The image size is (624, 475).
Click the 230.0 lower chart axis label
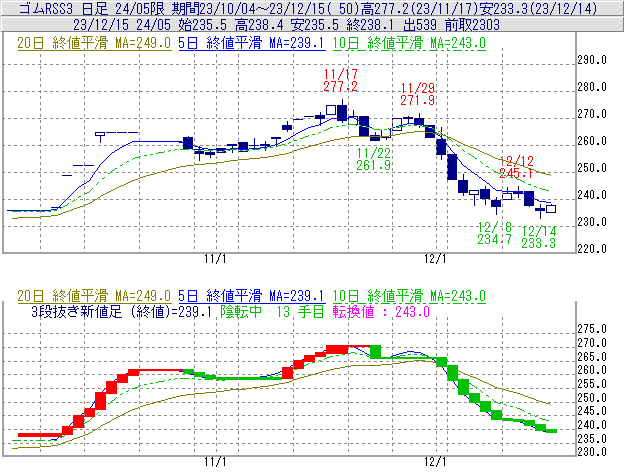(592, 452)
